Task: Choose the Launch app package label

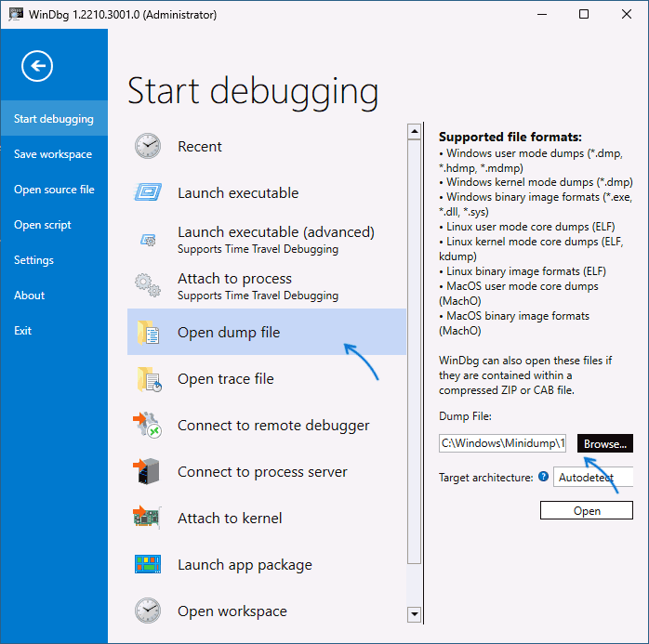Action: coord(245,565)
